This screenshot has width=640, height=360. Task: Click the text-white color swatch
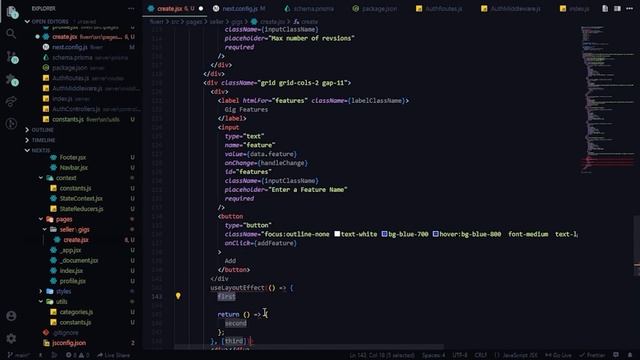point(337,234)
